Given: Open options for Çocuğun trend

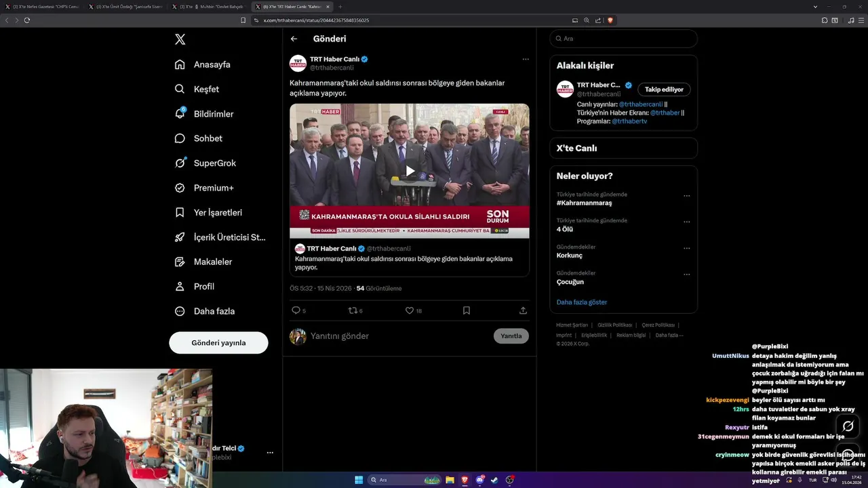Looking at the screenshot, I should pyautogui.click(x=686, y=274).
